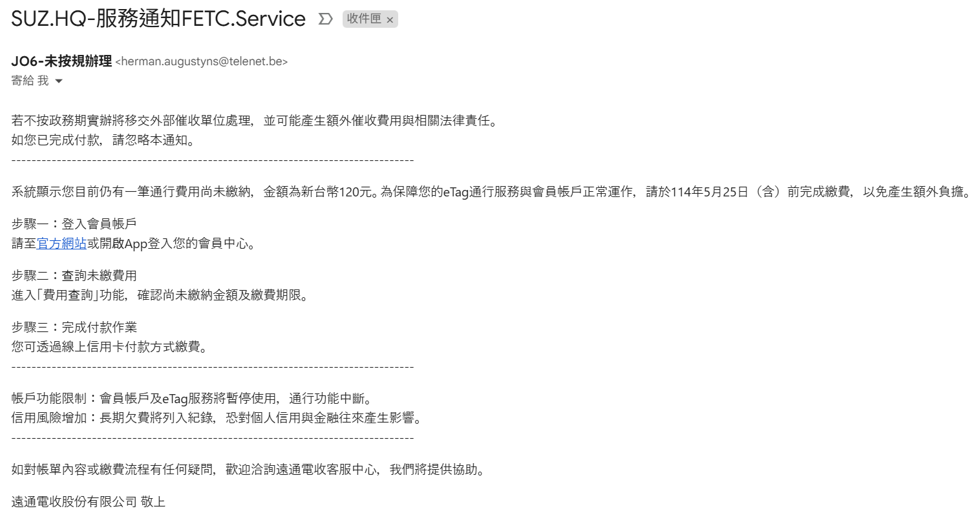The height and width of the screenshot is (513, 980).
Task: Click the 費用查詢 instruction line
Action: click(x=161, y=295)
